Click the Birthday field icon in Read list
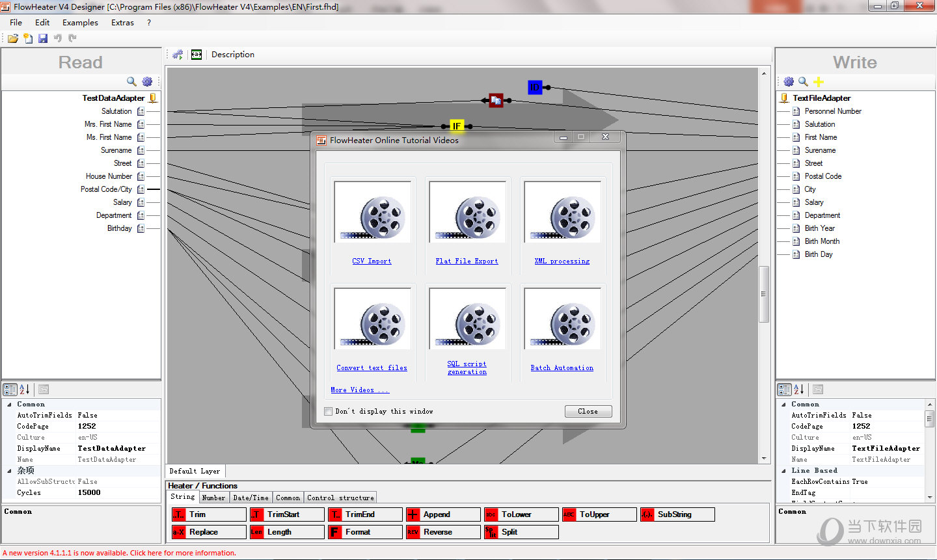 coord(141,228)
